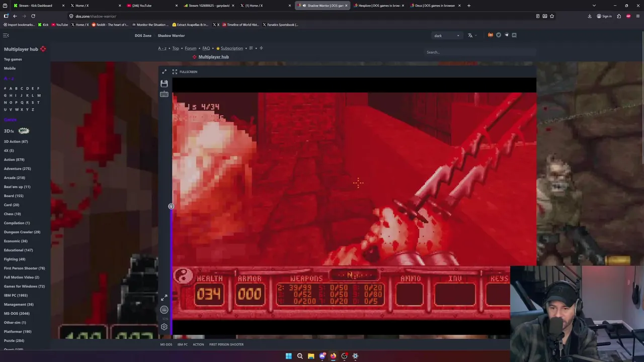Click the Shadow Warrior breadcrumb
This screenshot has height=362, width=644.
[171, 36]
